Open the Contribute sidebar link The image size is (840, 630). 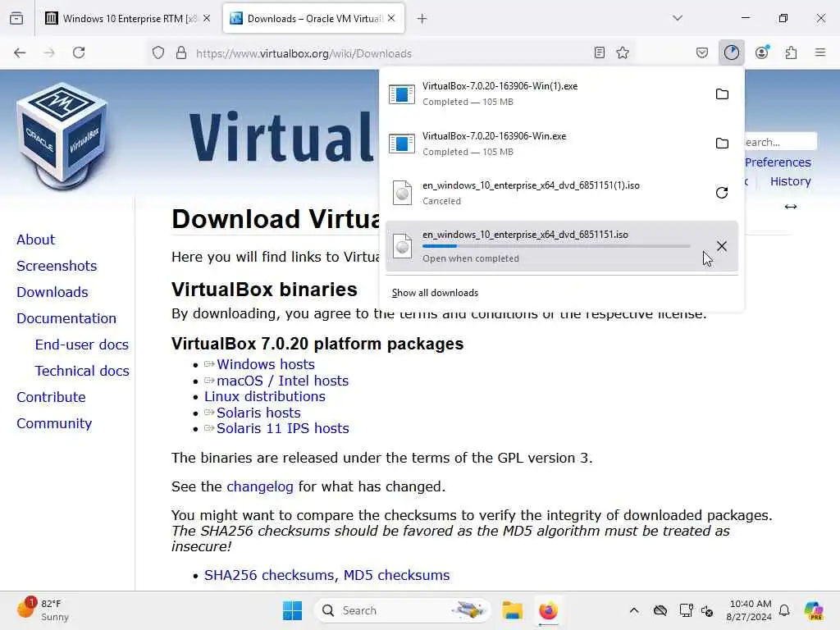point(51,397)
